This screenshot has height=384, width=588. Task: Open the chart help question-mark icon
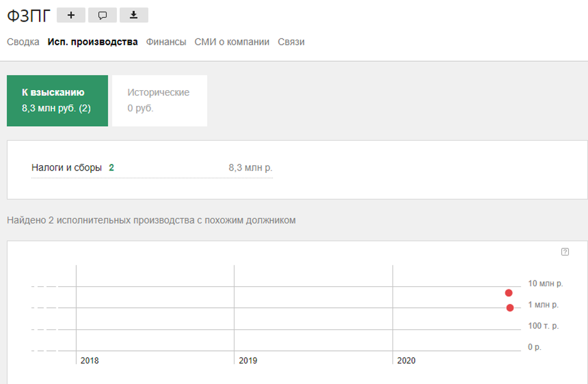[565, 251]
